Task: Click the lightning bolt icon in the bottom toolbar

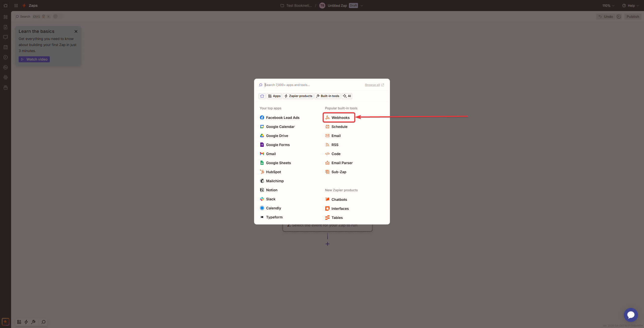Action: [x=26, y=322]
